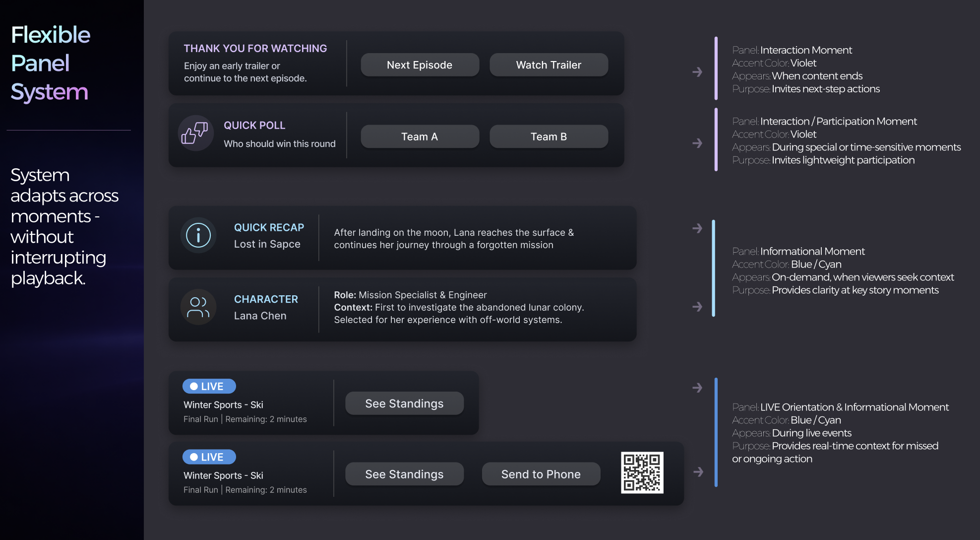Viewport: 980px width, 540px height.
Task: Click the LIVE badge in the lower live panel
Action: [x=209, y=457]
